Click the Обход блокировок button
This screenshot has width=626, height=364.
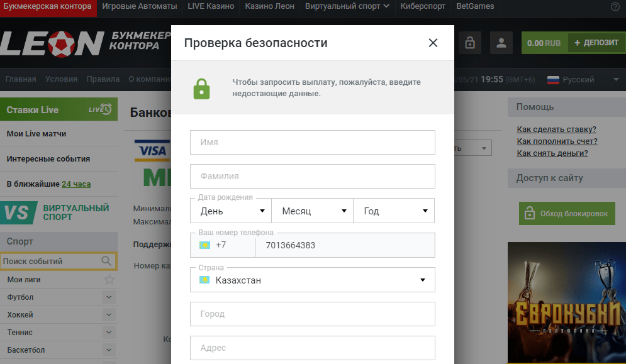coord(566,213)
